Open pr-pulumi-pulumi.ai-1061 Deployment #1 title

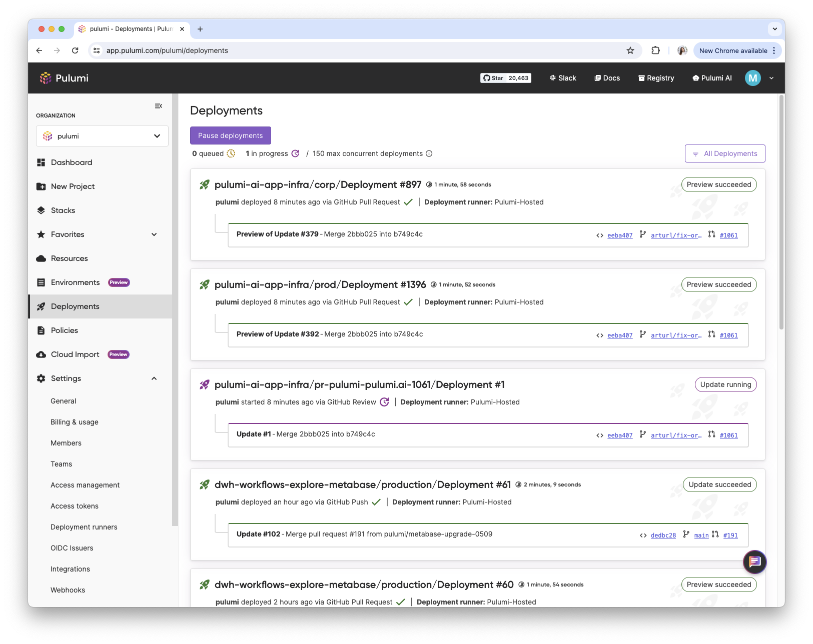coord(359,384)
